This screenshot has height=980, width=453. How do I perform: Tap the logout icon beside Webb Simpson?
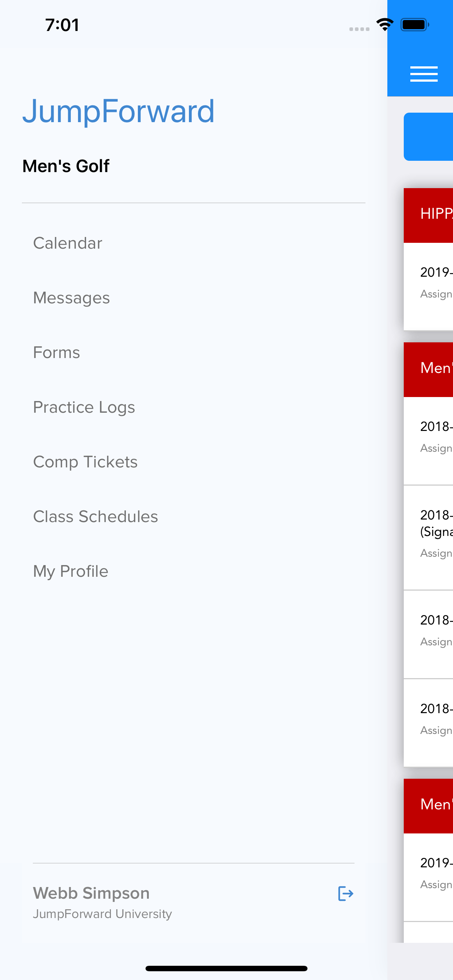click(x=345, y=893)
